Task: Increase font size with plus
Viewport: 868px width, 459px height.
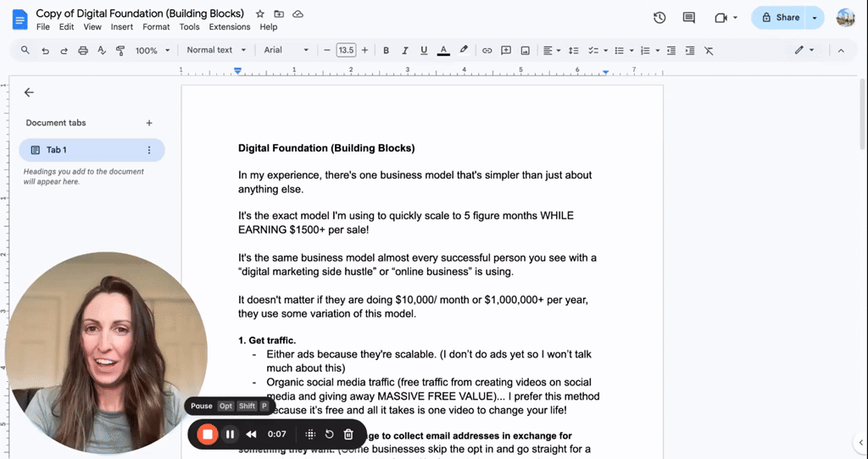Action: pyautogui.click(x=364, y=50)
